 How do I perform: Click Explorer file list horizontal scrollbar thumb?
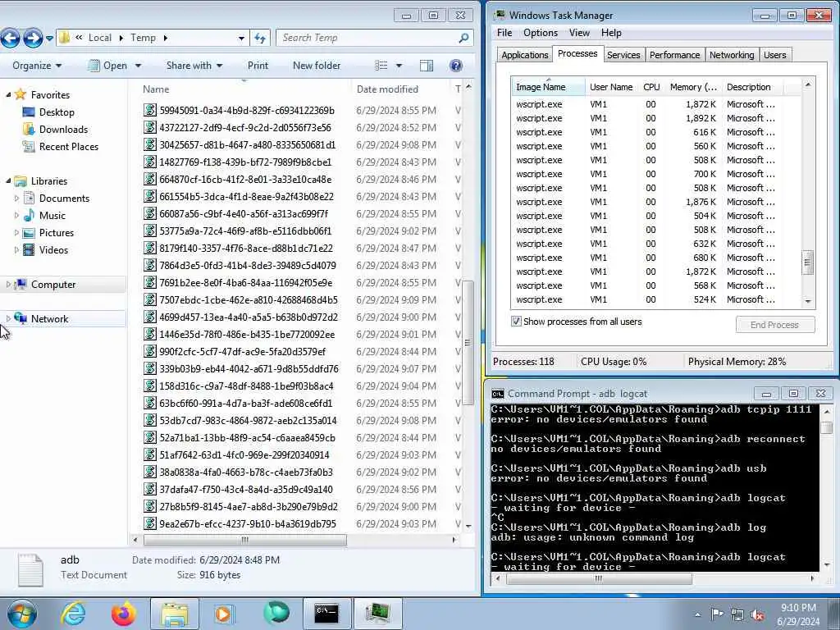tap(244, 540)
